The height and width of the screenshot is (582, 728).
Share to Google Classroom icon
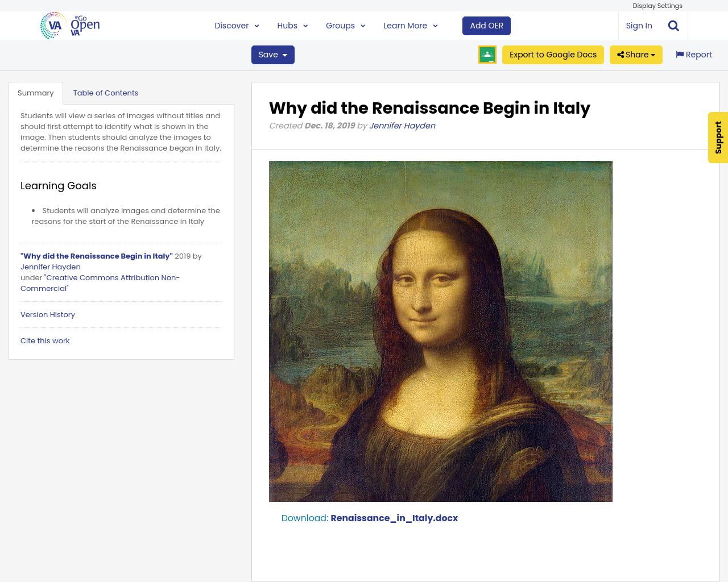click(x=487, y=55)
